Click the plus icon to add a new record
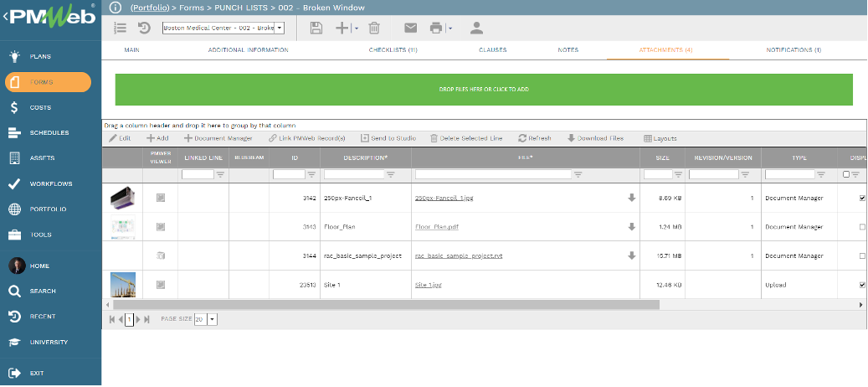 [342, 28]
